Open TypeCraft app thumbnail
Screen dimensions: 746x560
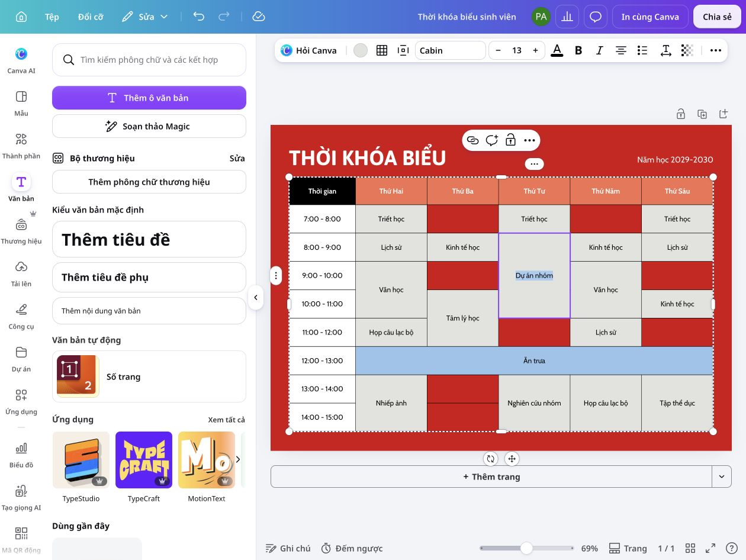[144, 460]
